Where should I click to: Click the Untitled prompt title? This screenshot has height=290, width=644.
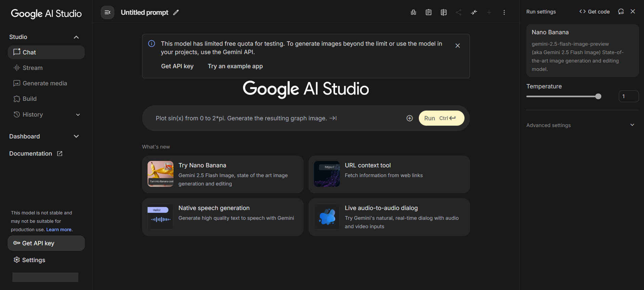click(x=145, y=12)
